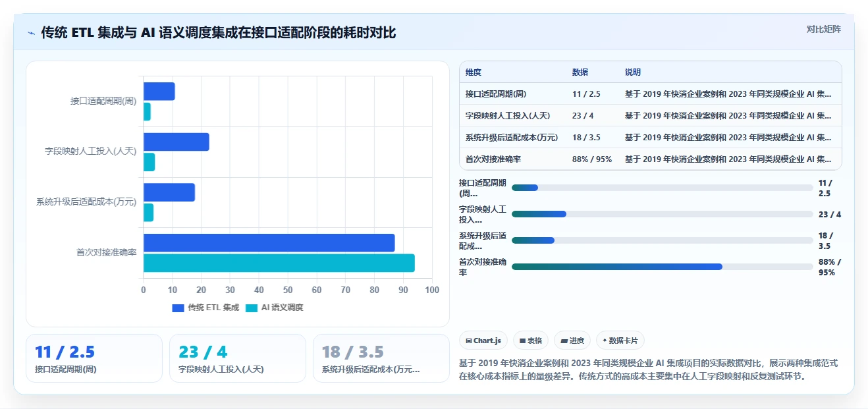Click the 88% / 95% table value
Viewport: 868px width, 409px height.
click(592, 159)
